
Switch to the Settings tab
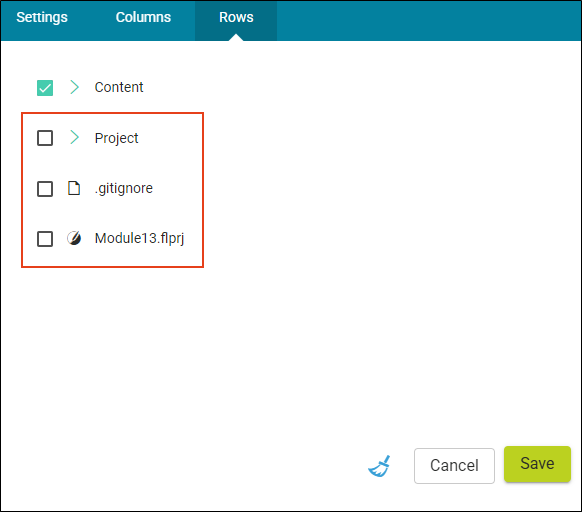click(x=42, y=17)
